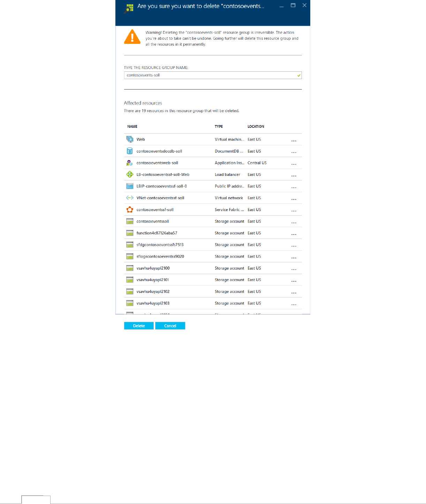Open ellipsis menu for vsavhu4uyapl2102

tap(294, 293)
